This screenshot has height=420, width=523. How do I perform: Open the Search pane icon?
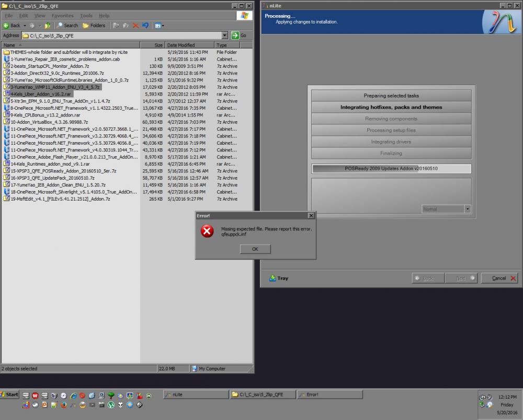[x=60, y=25]
